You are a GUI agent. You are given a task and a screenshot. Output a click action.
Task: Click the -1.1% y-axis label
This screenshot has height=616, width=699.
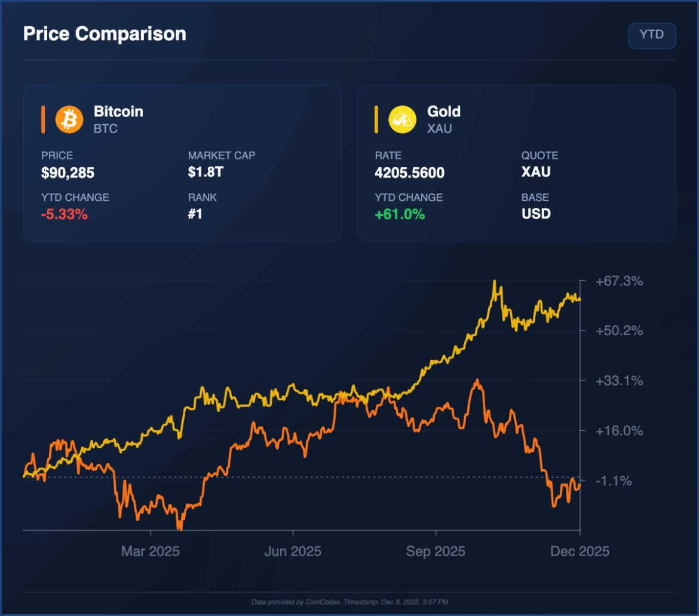coord(614,480)
